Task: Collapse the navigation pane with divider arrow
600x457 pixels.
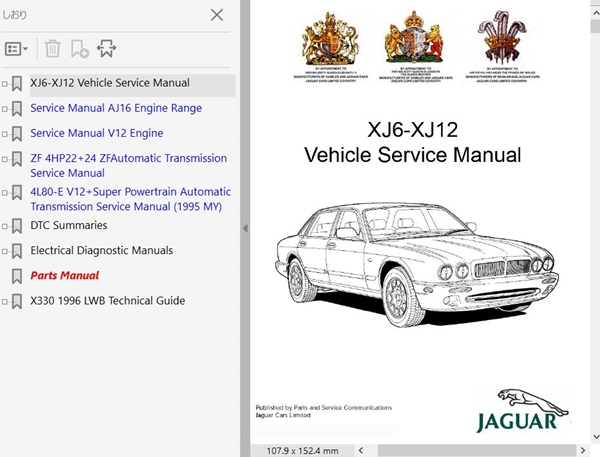Action: (x=245, y=228)
